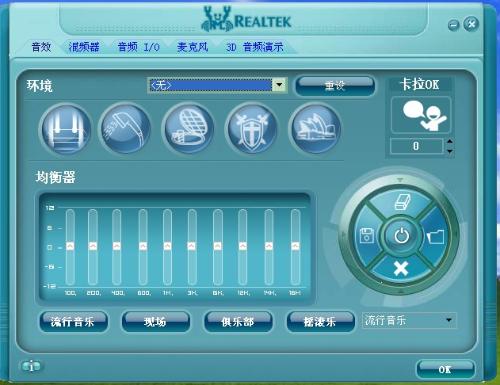Select the shower head environment icon
Viewport: 500px width, 385px height.
[x=125, y=128]
